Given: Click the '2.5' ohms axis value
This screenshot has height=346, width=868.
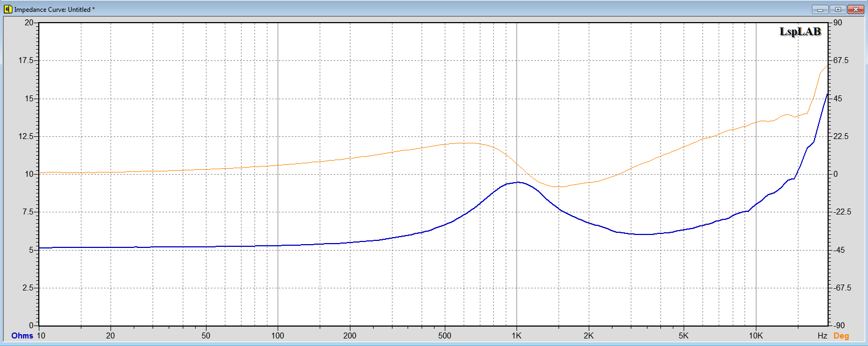Looking at the screenshot, I should [28, 288].
